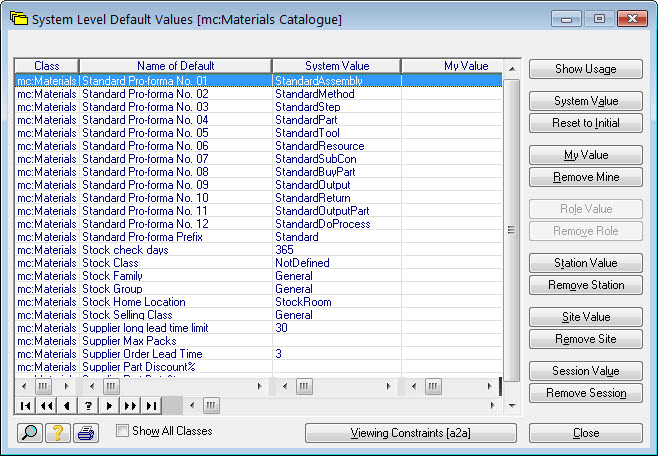Click the Name of Default column header

[175, 66]
